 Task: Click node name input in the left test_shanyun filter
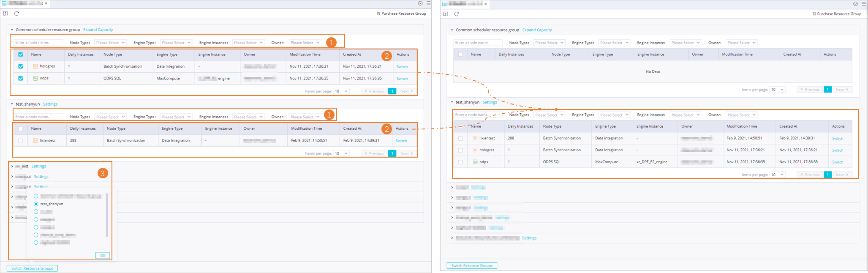point(38,117)
